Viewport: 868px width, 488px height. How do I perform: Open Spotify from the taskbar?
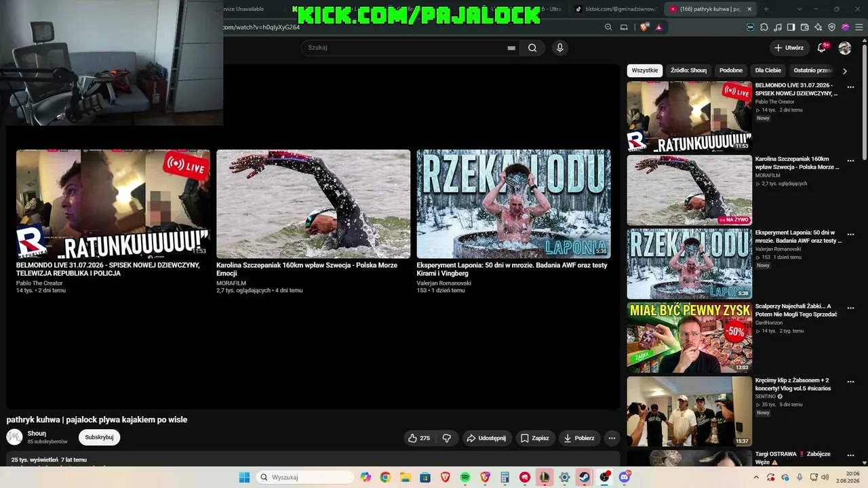tap(465, 477)
